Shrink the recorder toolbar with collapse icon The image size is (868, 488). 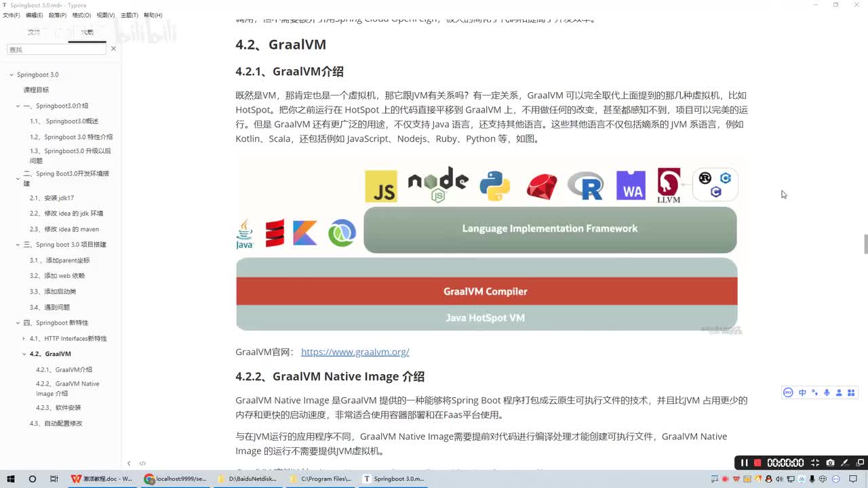[815, 463]
